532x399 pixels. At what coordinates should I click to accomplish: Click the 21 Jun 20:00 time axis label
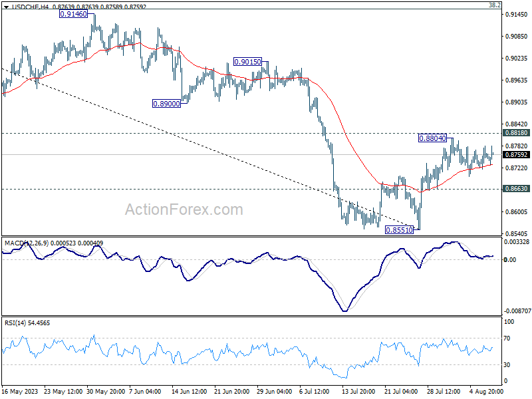231,391
